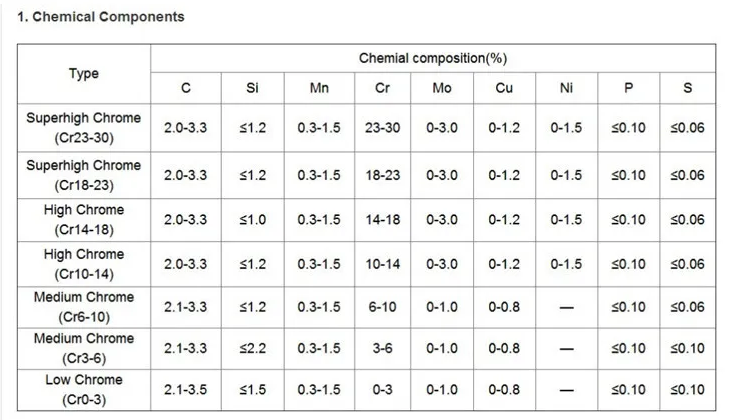
Task: Click the Superhigh Chrome (Cr23-30) row label
Action: pyautogui.click(x=84, y=128)
